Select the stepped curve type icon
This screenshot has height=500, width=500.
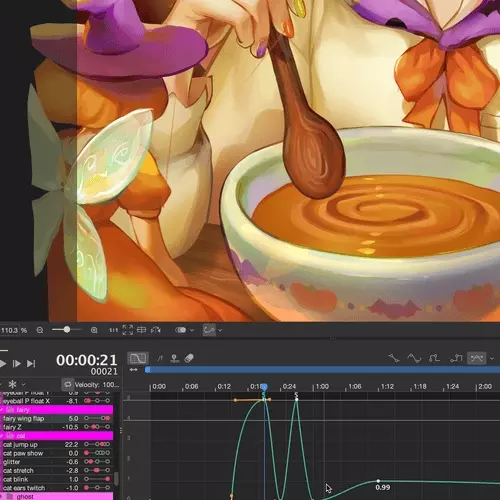[x=434, y=358]
